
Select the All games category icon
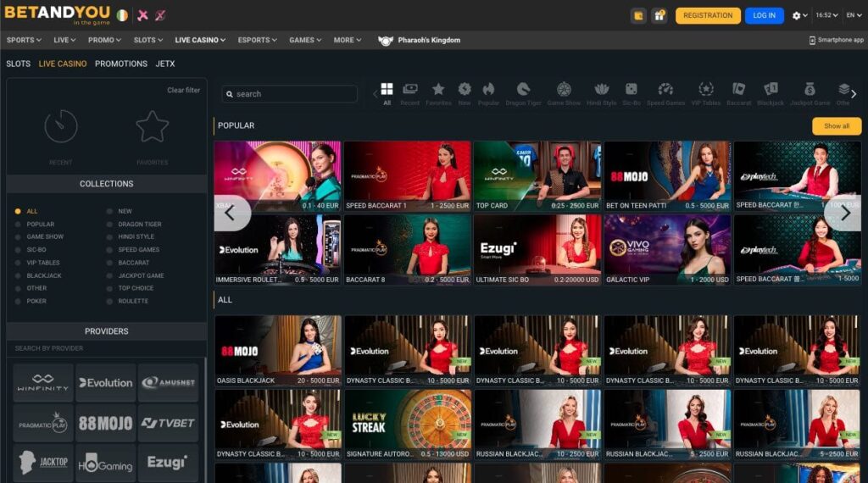pos(387,89)
